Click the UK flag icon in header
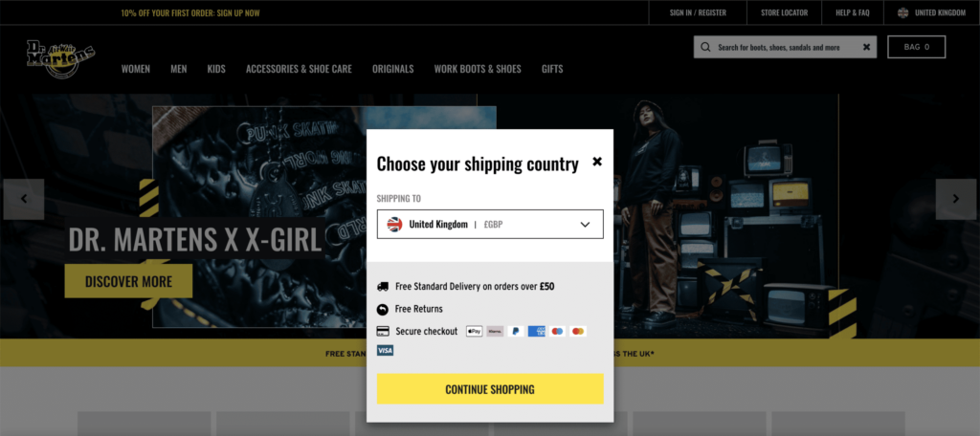The height and width of the screenshot is (436, 980). click(903, 12)
